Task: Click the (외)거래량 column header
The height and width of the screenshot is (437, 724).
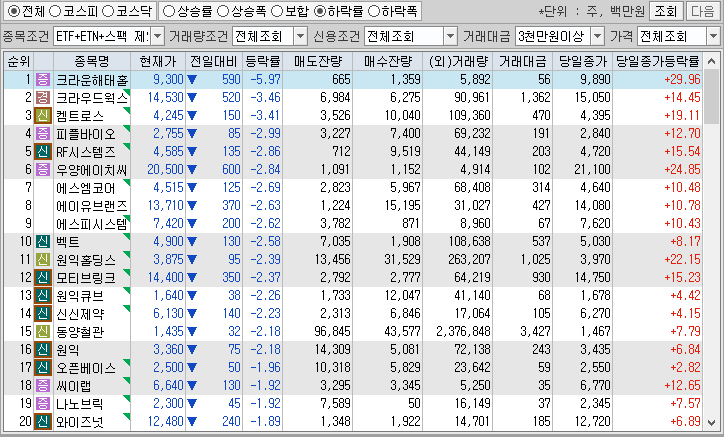Action: pos(458,61)
